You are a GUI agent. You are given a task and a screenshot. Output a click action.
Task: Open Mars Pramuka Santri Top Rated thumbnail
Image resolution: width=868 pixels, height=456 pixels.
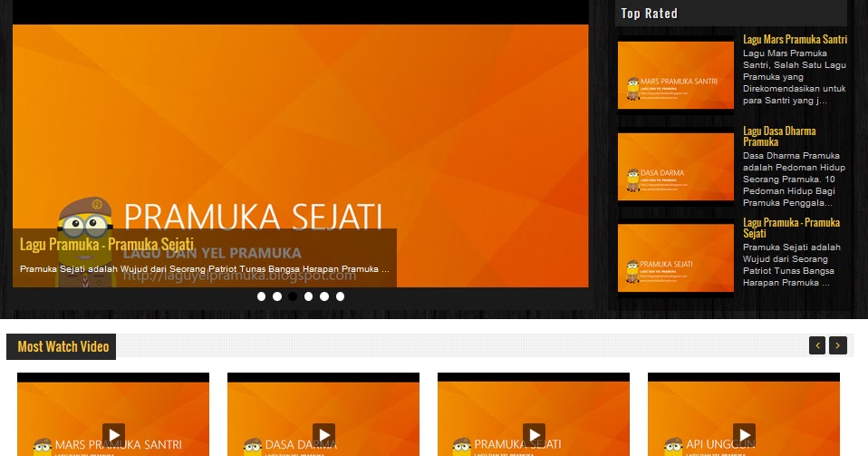coord(676,75)
